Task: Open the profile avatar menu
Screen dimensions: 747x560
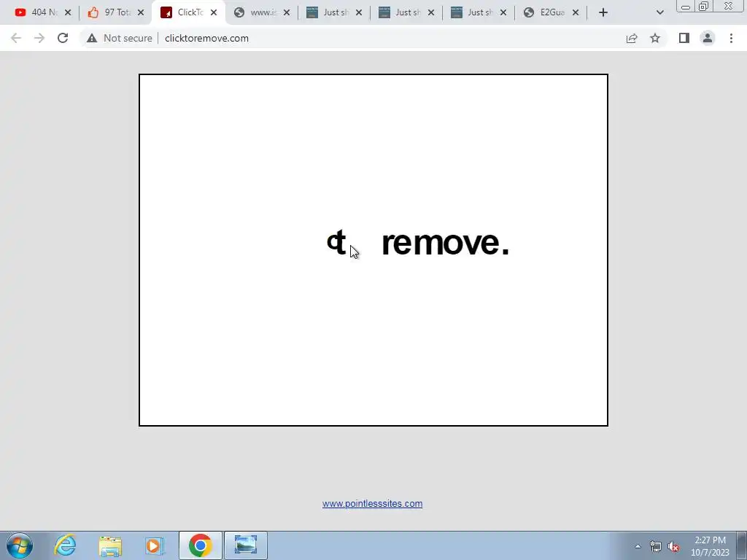Action: [708, 38]
